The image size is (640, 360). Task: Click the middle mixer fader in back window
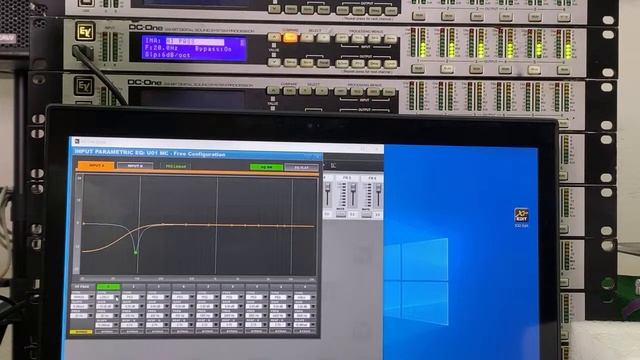tap(353, 188)
